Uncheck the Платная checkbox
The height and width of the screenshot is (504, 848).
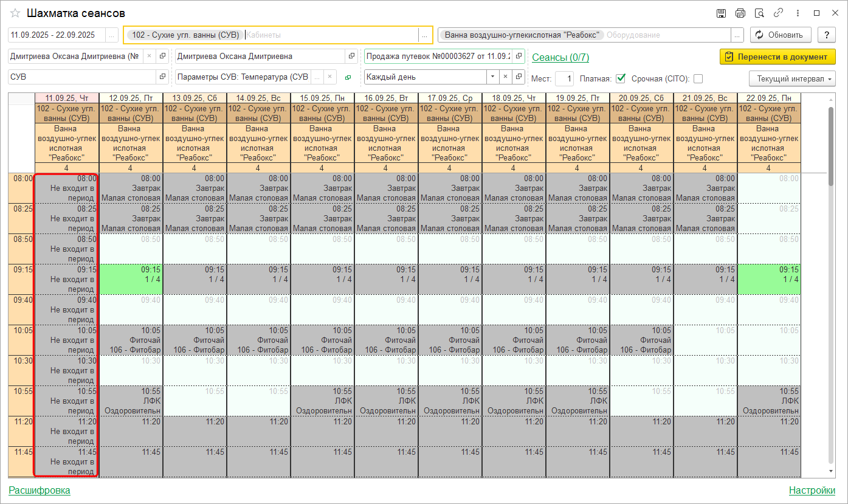(620, 78)
